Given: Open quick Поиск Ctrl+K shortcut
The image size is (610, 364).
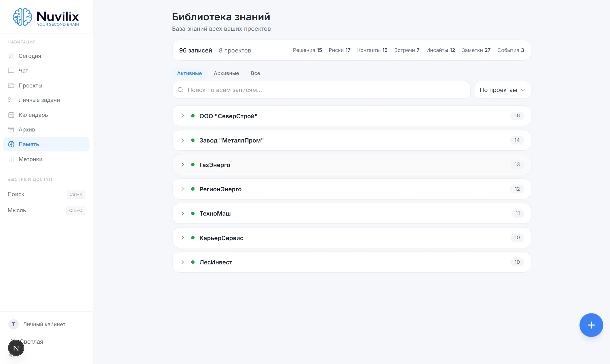Looking at the screenshot, I should (46, 194).
